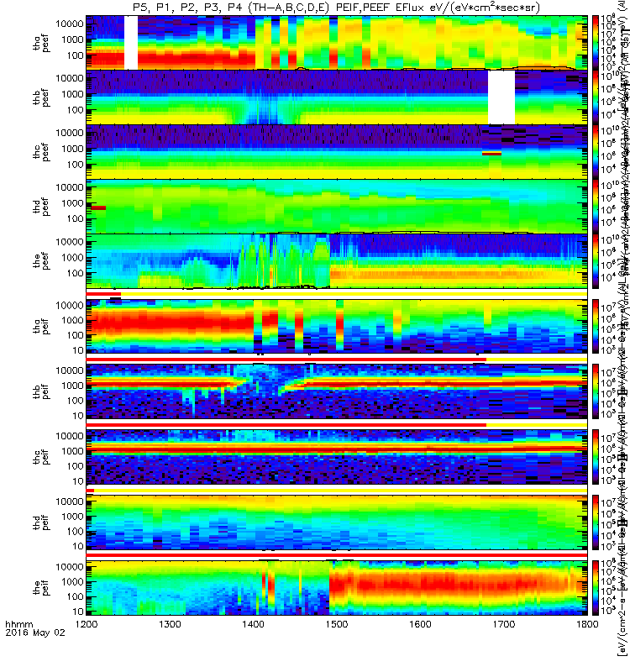
Task: Click the 'tha peef' panel label
Action: click(41, 44)
